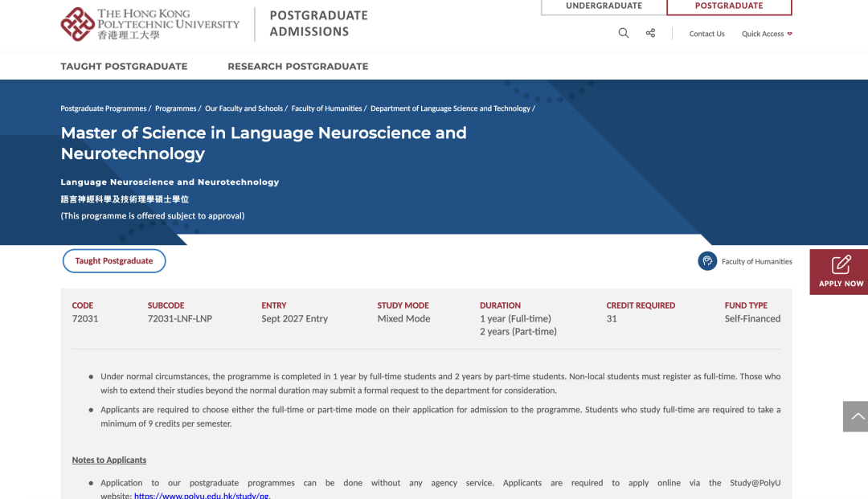The height and width of the screenshot is (499, 868).
Task: Click the Apply Now pencil icon
Action: pos(841,264)
